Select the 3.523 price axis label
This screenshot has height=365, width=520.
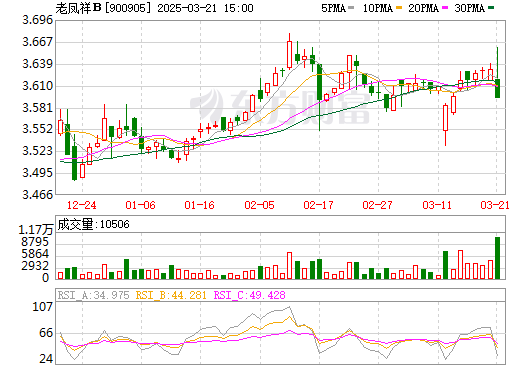tap(37, 151)
